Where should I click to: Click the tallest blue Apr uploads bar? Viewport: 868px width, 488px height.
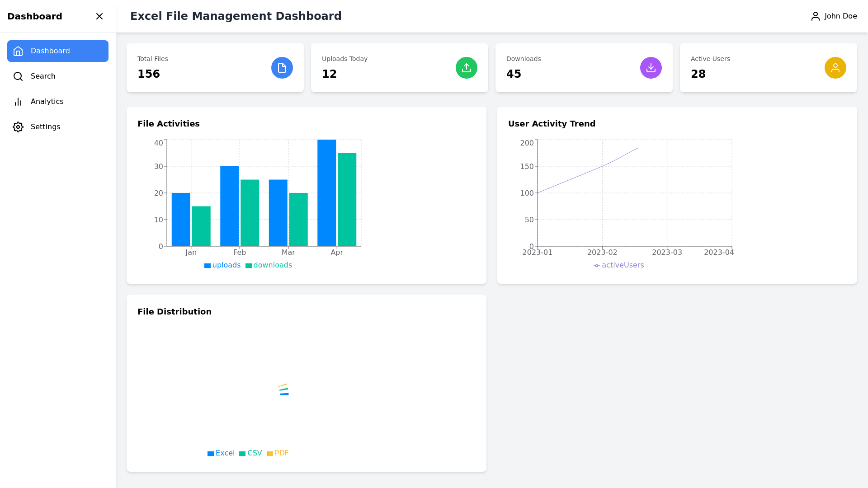tap(326, 193)
